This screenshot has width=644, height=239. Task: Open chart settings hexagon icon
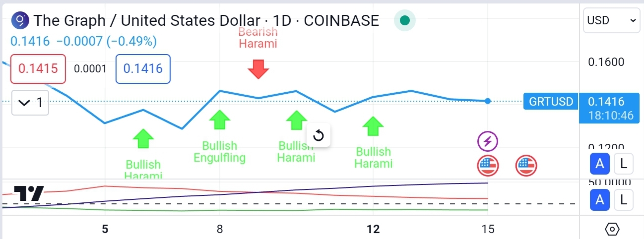click(x=612, y=229)
